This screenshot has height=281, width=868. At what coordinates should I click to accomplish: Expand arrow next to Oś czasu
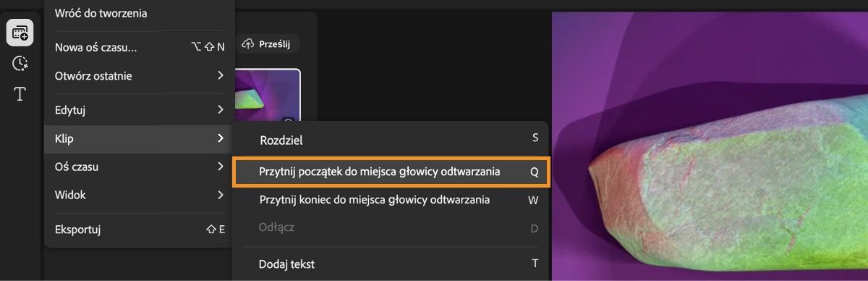[x=221, y=167]
